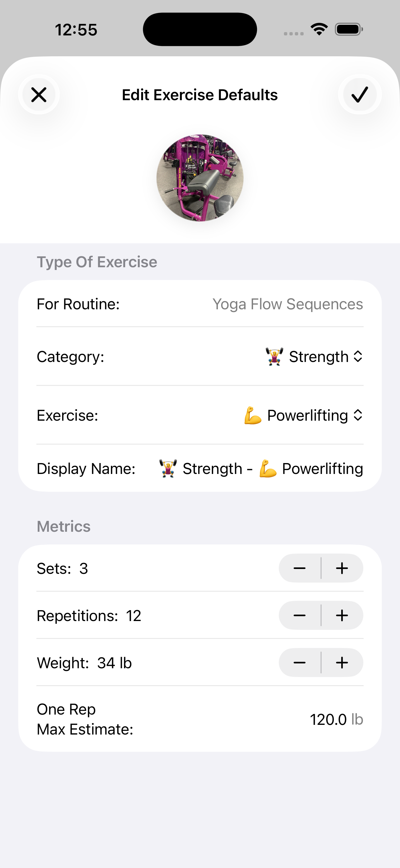This screenshot has height=868, width=400.
Task: Tap the circular gym machine photo
Action: click(200, 178)
